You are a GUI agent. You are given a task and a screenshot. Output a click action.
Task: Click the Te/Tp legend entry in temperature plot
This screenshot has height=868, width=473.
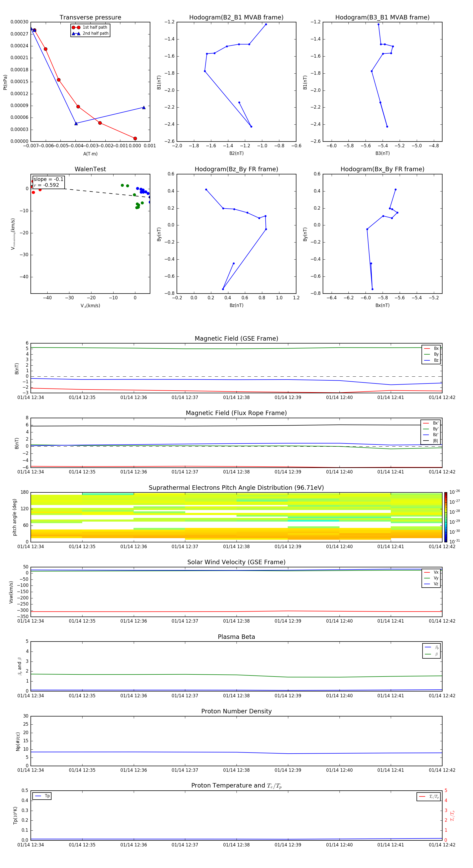tap(429, 796)
